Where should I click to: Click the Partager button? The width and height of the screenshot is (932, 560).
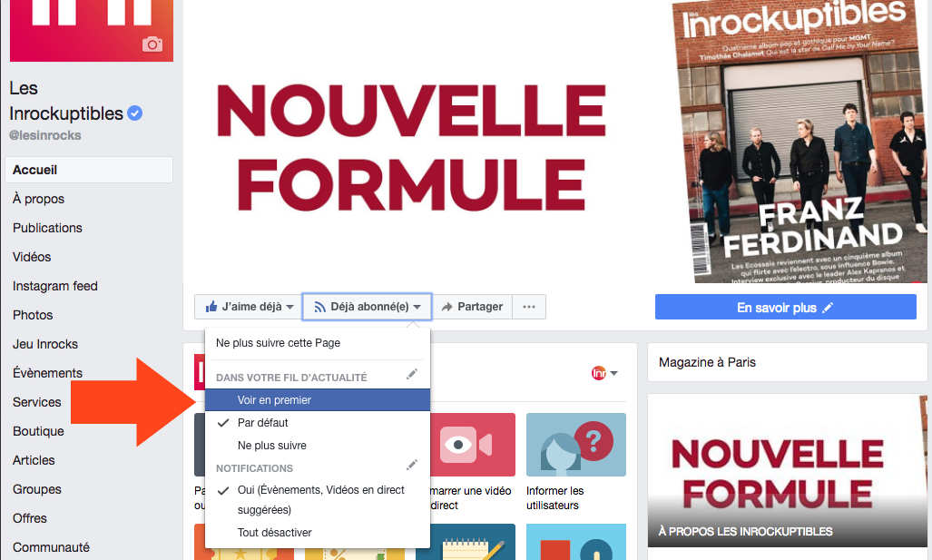pyautogui.click(x=473, y=307)
